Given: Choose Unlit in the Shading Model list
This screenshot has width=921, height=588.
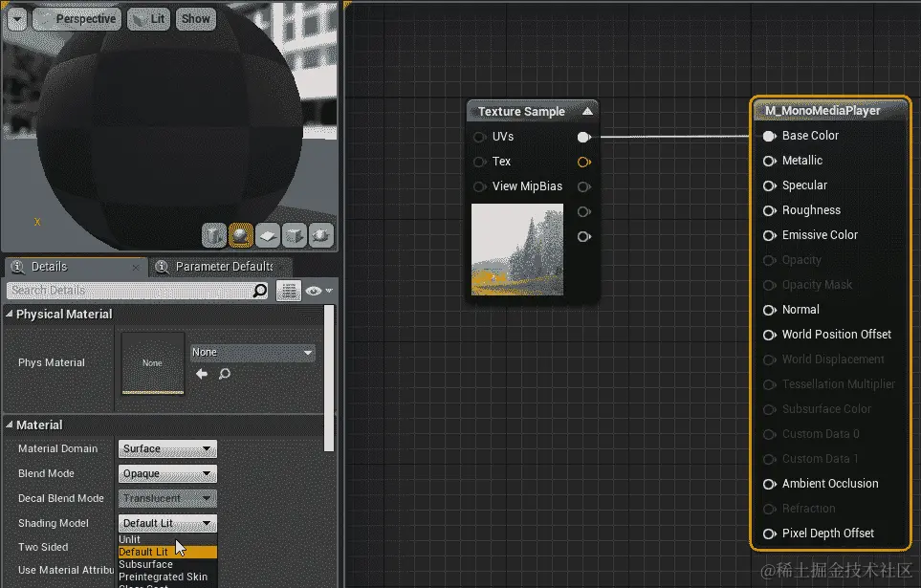Looking at the screenshot, I should click(167, 539).
